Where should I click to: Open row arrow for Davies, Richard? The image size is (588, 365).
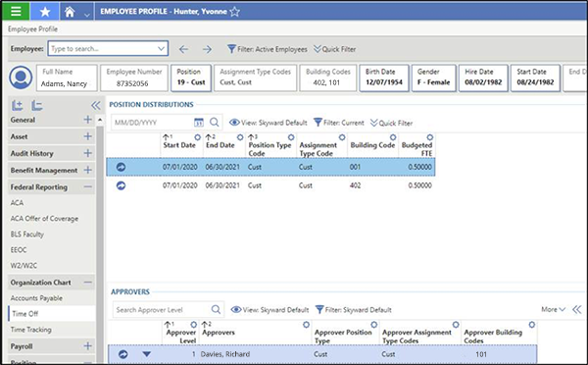[123, 354]
